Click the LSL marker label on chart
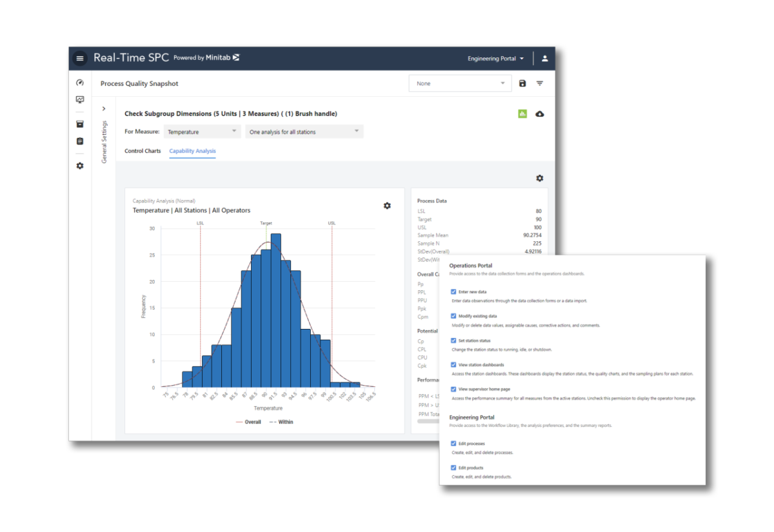This screenshot has width=774, height=532. (x=200, y=223)
